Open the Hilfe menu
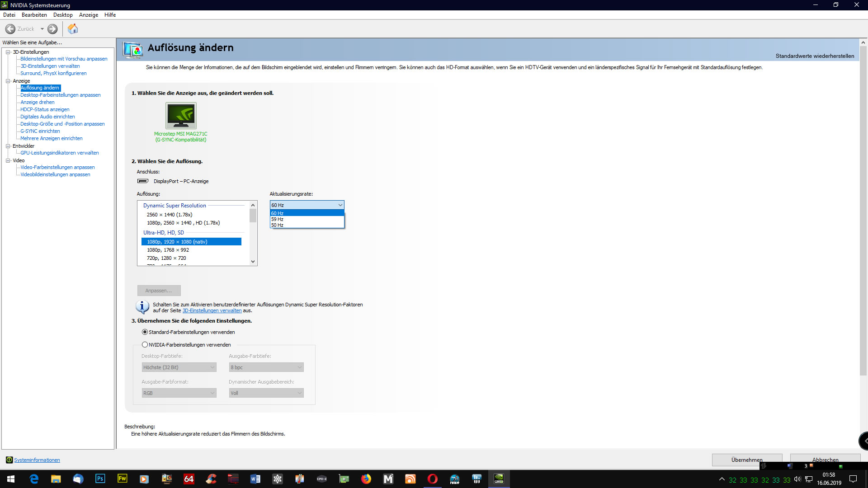Viewport: 868px width, 488px height. (110, 15)
